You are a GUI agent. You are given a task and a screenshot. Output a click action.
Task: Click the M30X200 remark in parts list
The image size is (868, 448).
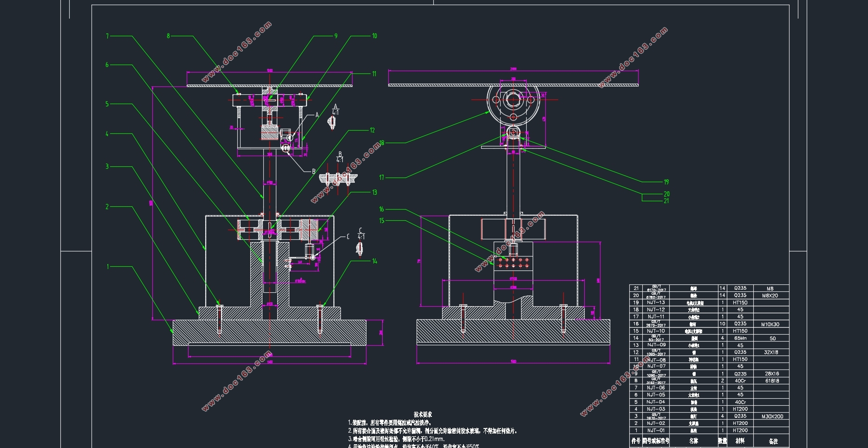[772, 416]
